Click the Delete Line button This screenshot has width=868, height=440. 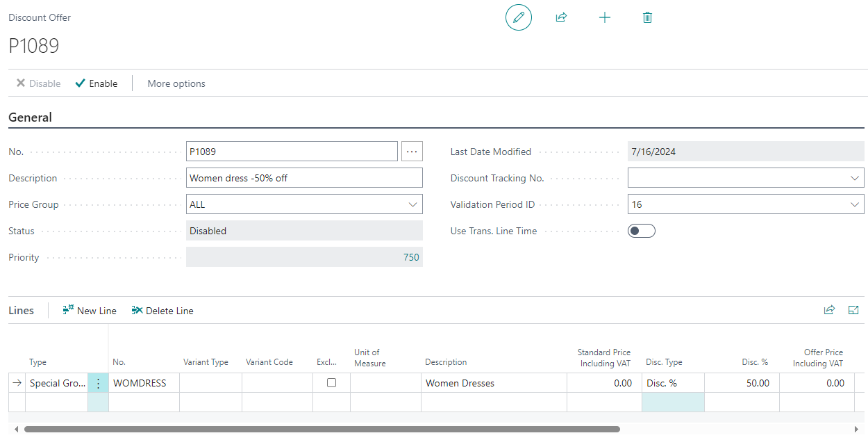pos(162,311)
